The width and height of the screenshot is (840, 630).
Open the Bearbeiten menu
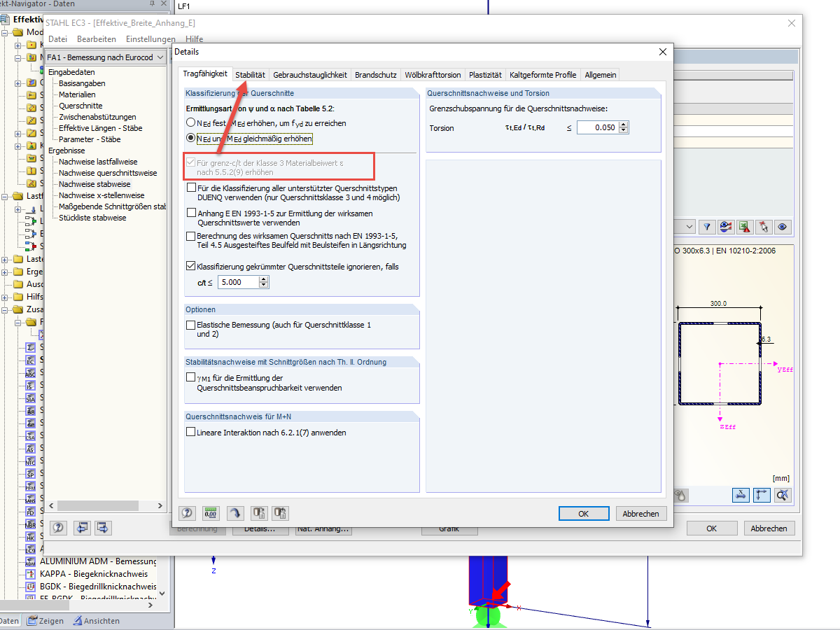[x=97, y=39]
